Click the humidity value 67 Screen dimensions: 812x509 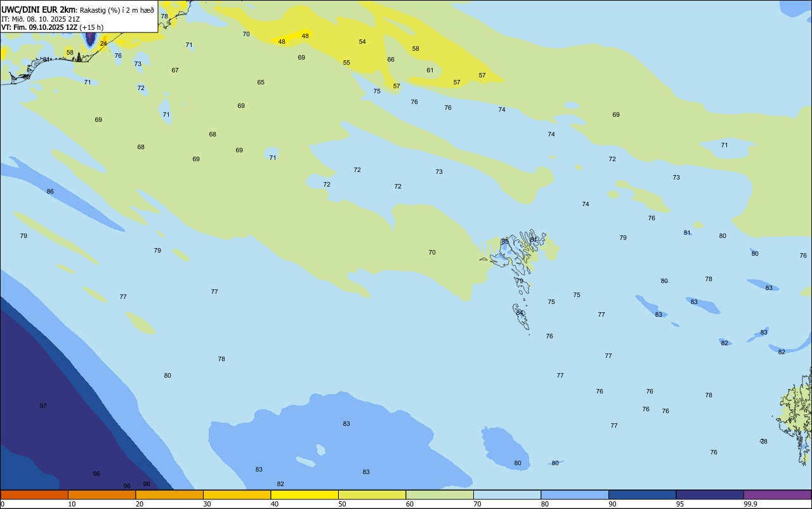point(175,70)
